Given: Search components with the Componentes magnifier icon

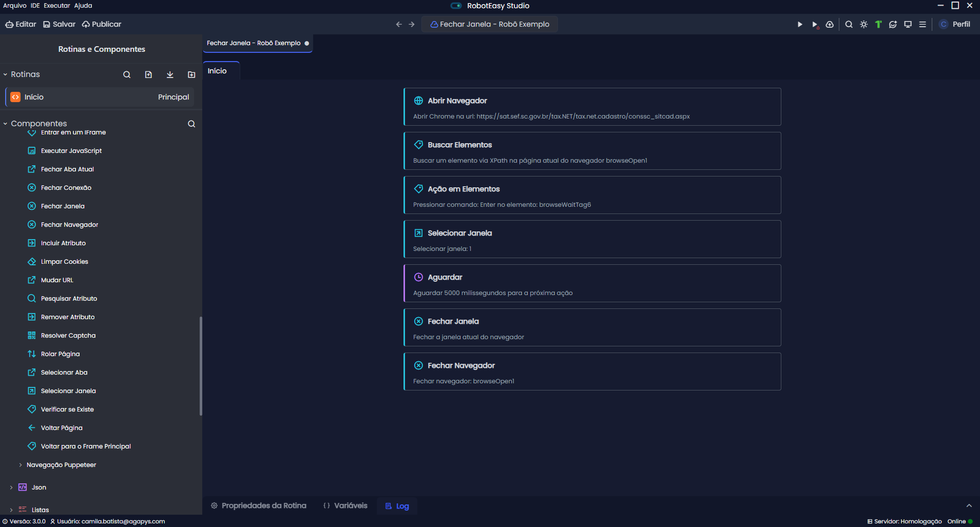Looking at the screenshot, I should pos(191,124).
